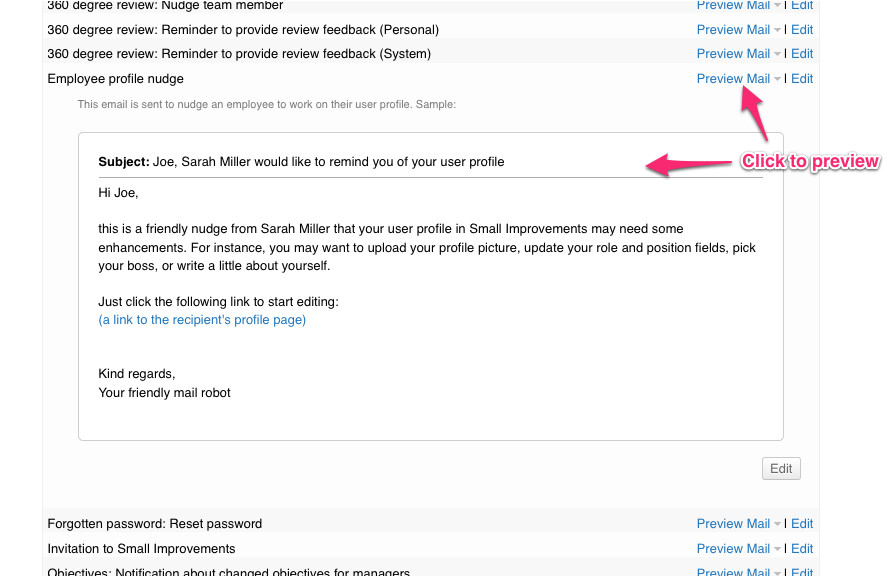Click Preview Mail for review feedback reminder (Personal)
887x577 pixels.
click(733, 29)
